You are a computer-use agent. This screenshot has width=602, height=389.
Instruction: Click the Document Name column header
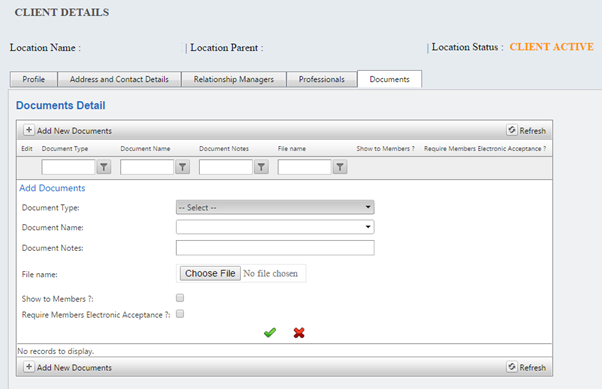[145, 149]
